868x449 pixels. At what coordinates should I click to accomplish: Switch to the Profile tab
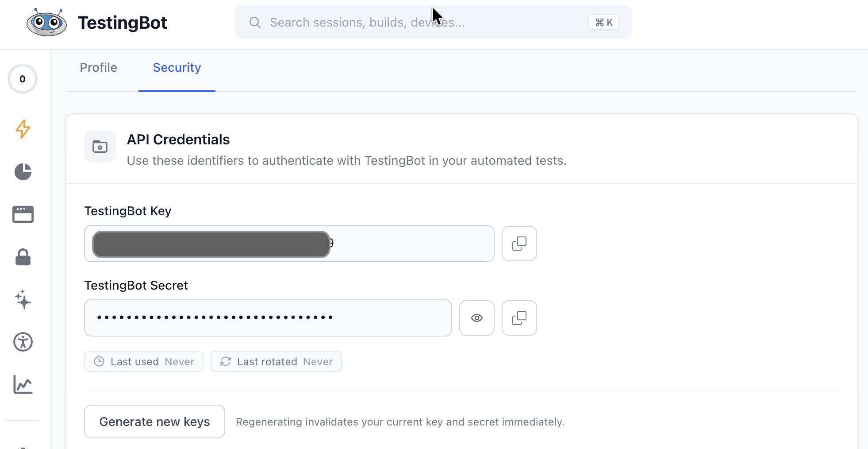tap(98, 68)
